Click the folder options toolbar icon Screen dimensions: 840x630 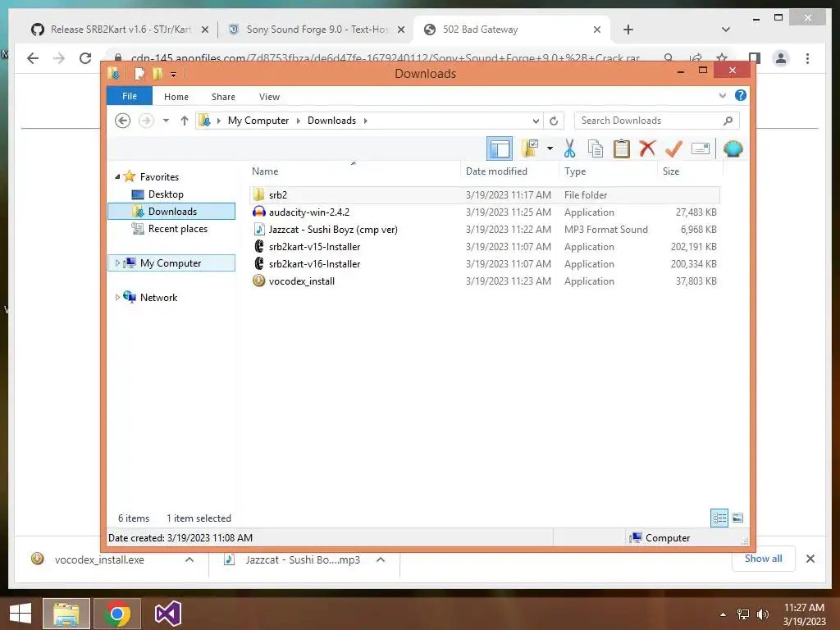[530, 148]
